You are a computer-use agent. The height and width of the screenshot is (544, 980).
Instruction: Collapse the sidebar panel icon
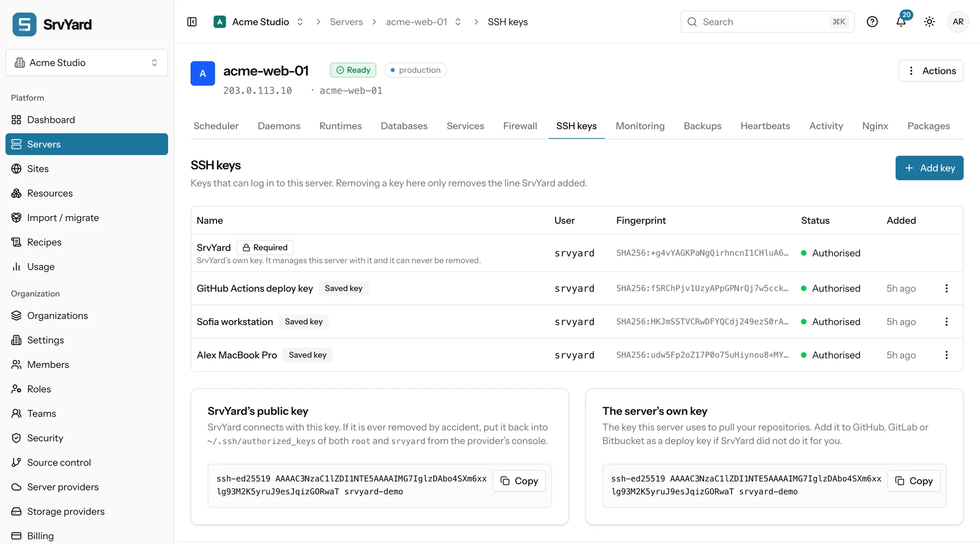(192, 22)
